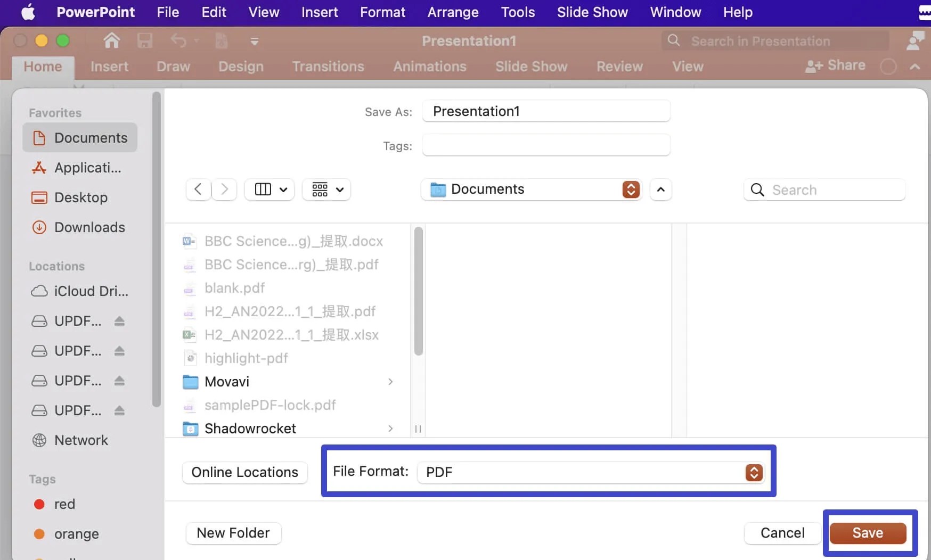Click the New Folder button
Image resolution: width=931 pixels, height=560 pixels.
pyautogui.click(x=233, y=533)
